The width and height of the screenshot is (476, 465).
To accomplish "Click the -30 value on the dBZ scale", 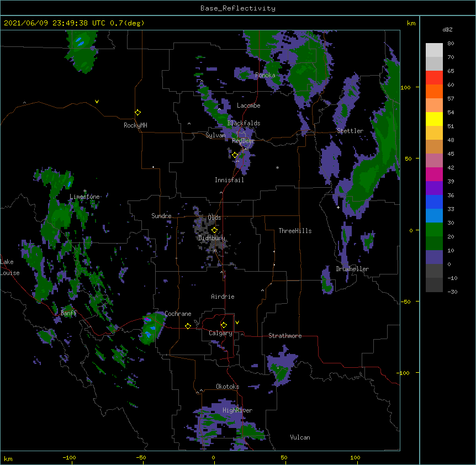I will click(x=452, y=292).
